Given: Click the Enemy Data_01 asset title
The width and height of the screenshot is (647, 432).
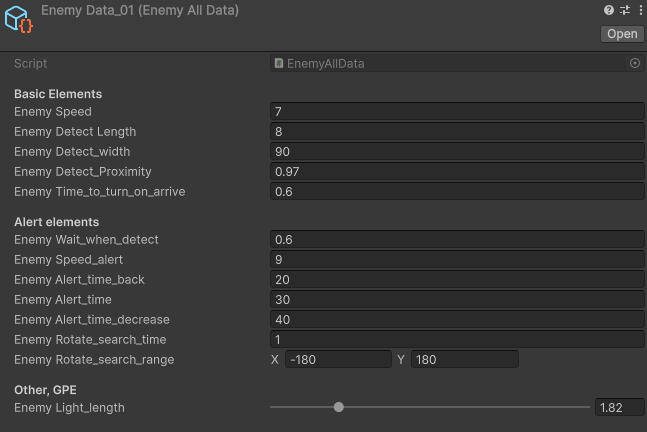Looking at the screenshot, I should pyautogui.click(x=140, y=10).
